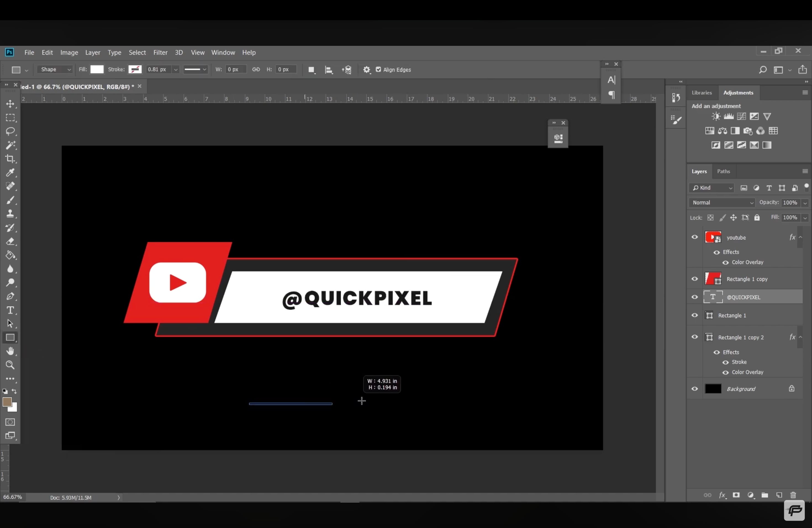The height and width of the screenshot is (528, 812).
Task: Click the trash icon in the Layers panel
Action: pos(793,495)
